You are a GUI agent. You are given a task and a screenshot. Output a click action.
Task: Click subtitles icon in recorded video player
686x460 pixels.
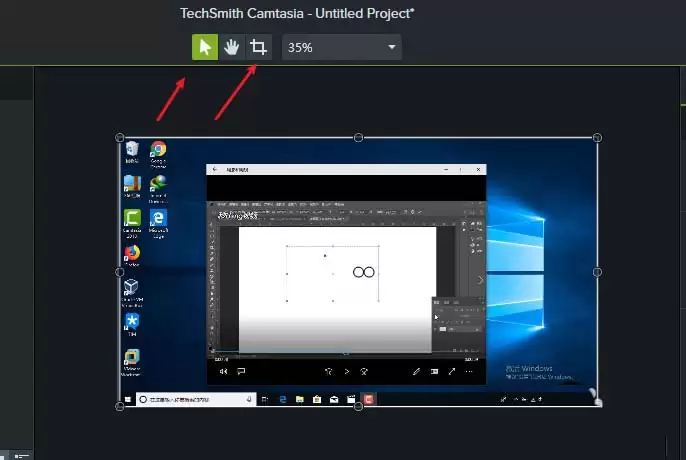coord(241,371)
